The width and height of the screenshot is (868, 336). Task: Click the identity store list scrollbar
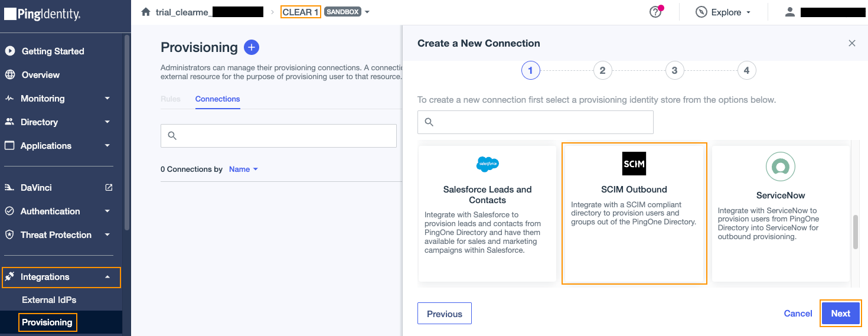[854, 232]
